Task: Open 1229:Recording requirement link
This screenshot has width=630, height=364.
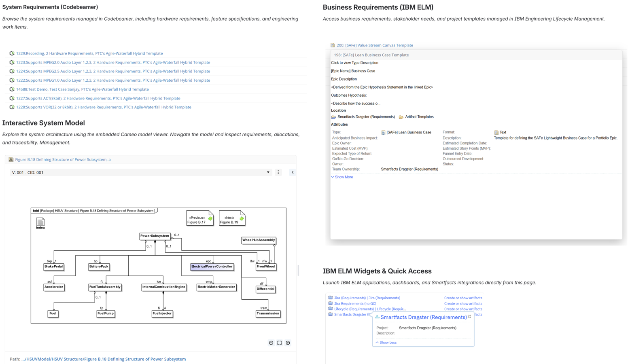Action: tap(89, 53)
